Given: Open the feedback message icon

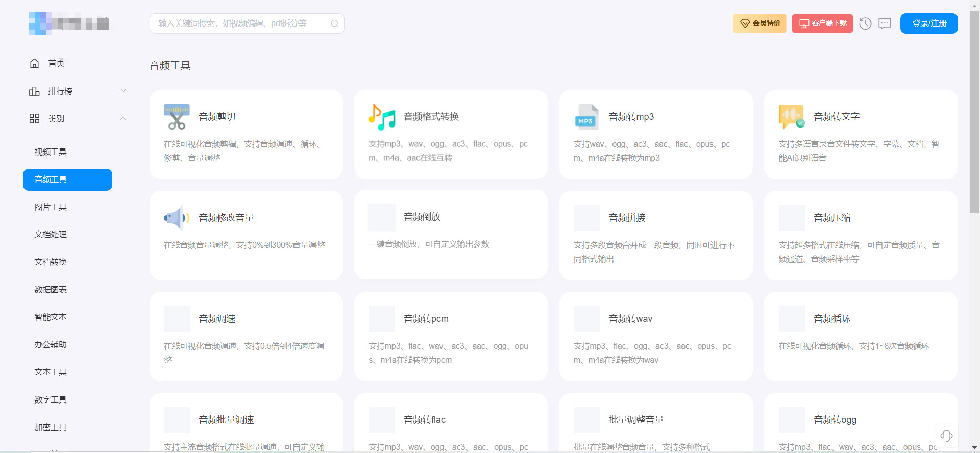Looking at the screenshot, I should click(885, 23).
